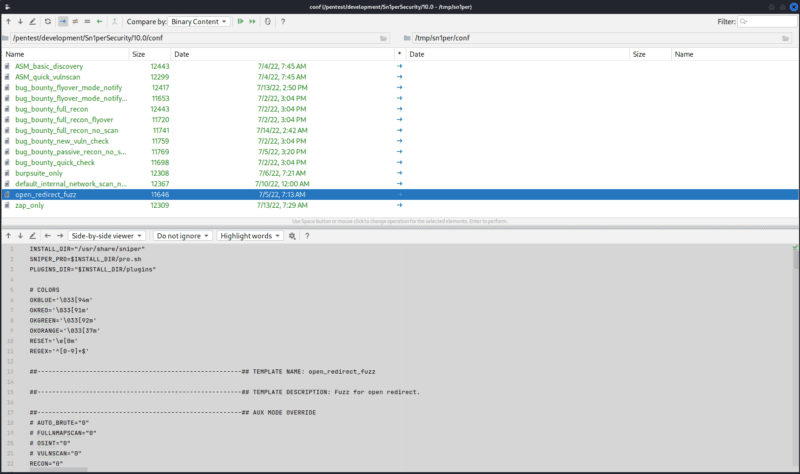The height and width of the screenshot is (474, 800).
Task: Select bug_bounty_new_vuln_check file
Action: [400, 141]
